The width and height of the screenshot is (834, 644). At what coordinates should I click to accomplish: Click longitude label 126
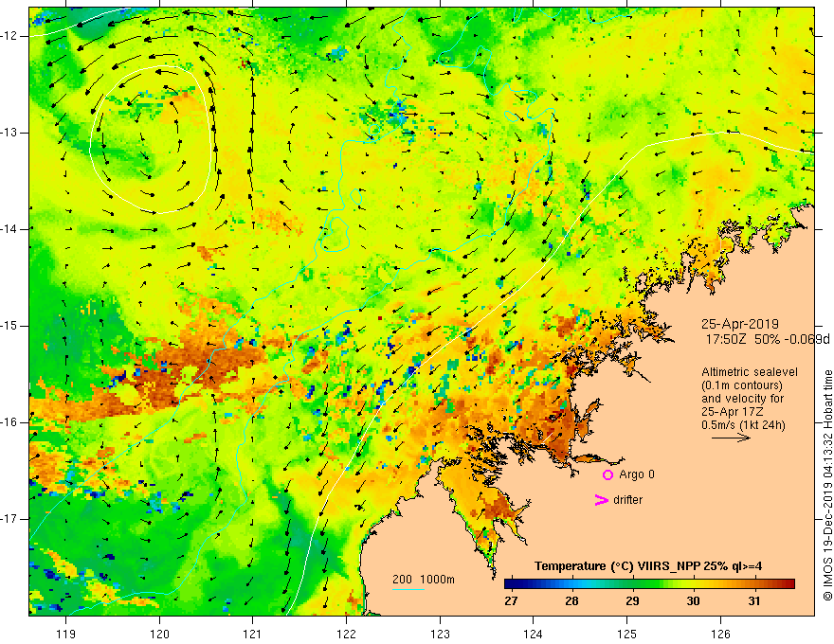pos(720,634)
